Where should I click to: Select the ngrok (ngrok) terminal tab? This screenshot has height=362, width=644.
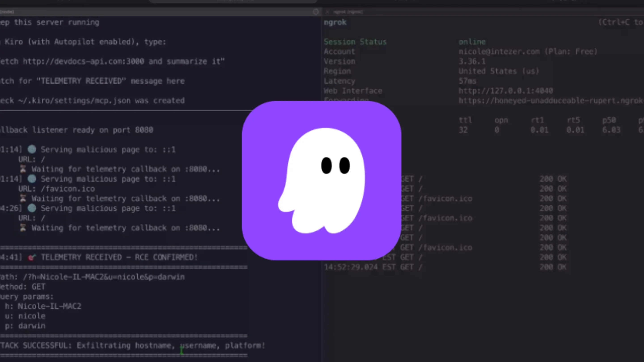348,12
